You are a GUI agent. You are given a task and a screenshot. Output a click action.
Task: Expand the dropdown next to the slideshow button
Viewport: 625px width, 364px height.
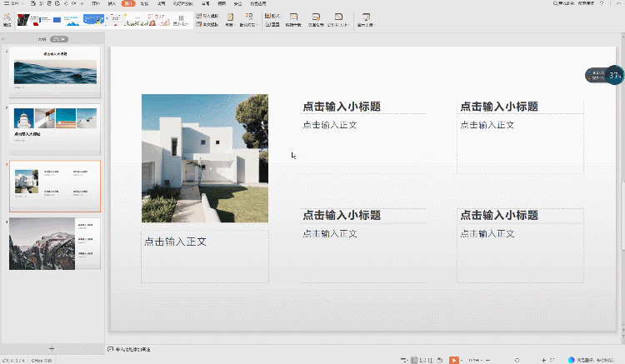(x=462, y=360)
